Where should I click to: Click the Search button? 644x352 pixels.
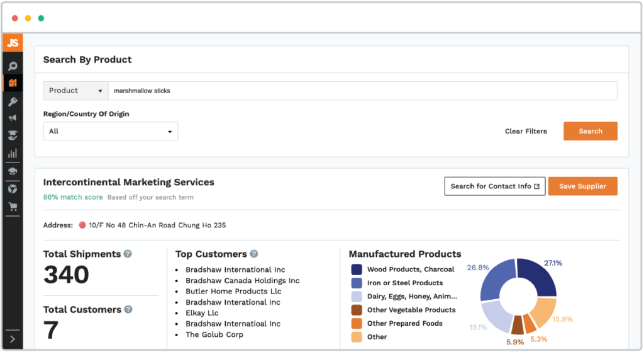point(590,131)
